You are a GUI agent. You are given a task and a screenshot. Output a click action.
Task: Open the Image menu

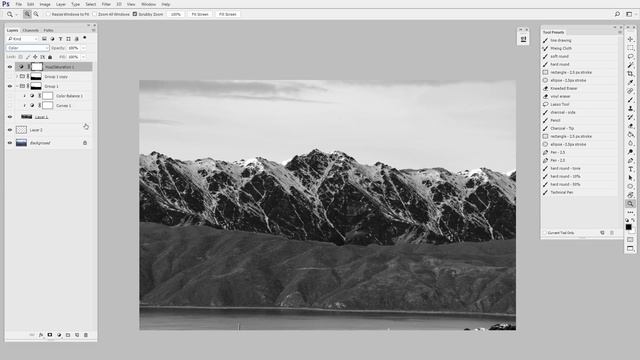click(45, 4)
